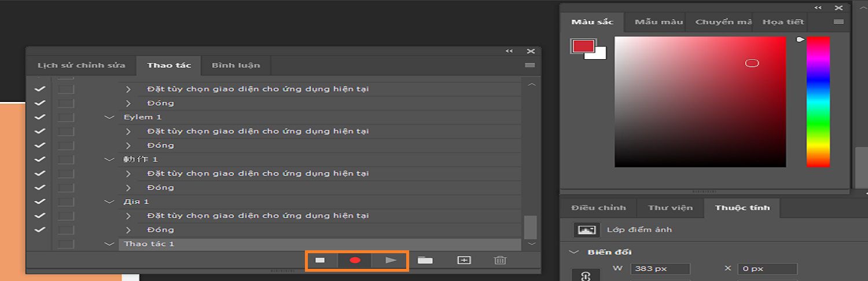The width and height of the screenshot is (868, 281).
Task: Start recording with the red record button
Action: (355, 261)
